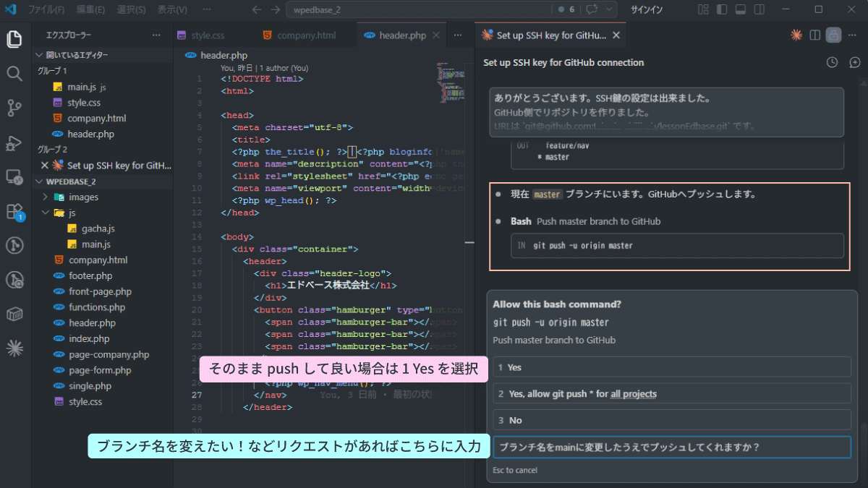This screenshot has width=868, height=488.
Task: Open more actions for the Claude editor group
Action: (x=854, y=35)
